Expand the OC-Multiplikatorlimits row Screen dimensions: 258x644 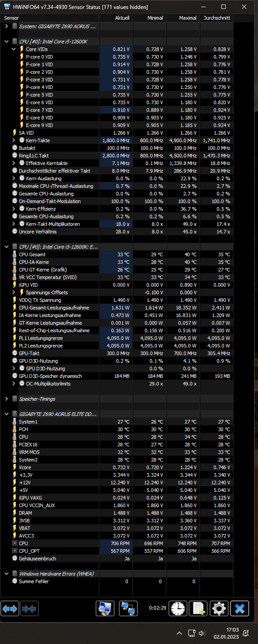point(14,384)
